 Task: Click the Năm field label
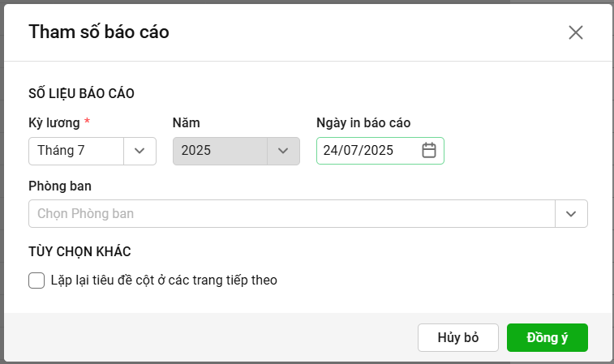tap(187, 123)
